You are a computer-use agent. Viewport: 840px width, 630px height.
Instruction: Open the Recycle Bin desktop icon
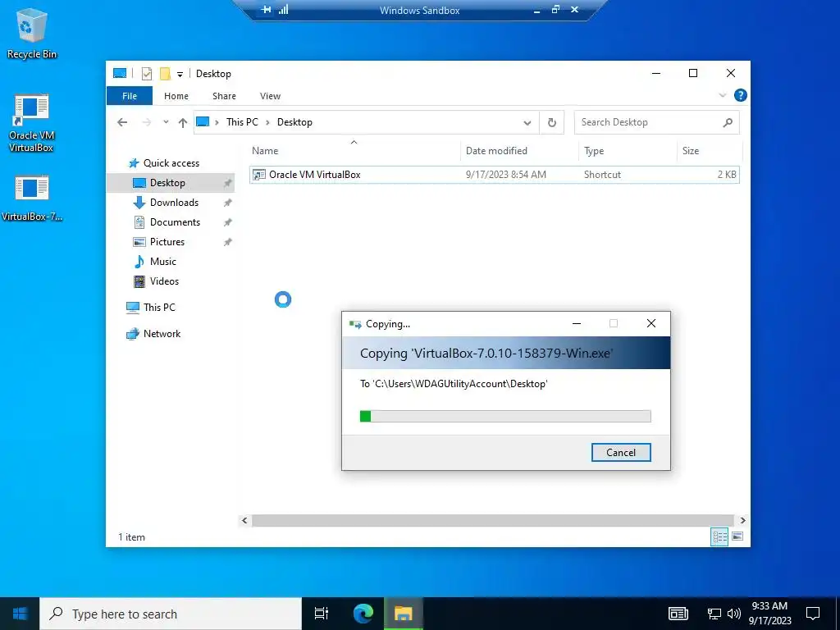[32, 34]
